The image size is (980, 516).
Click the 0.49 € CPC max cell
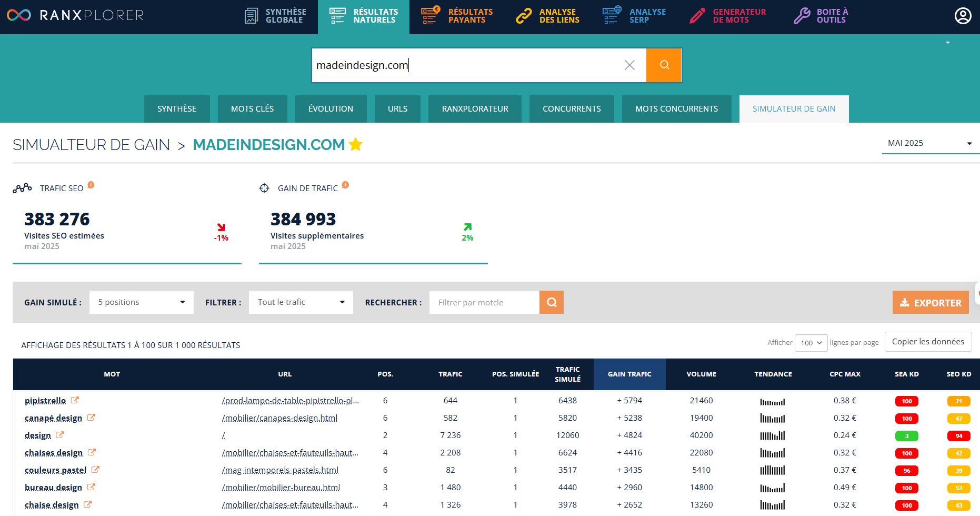click(845, 488)
